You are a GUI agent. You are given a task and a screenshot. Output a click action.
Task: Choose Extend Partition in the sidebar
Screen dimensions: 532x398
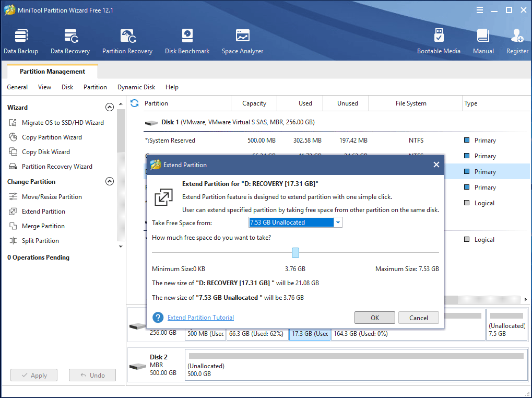(x=37, y=212)
